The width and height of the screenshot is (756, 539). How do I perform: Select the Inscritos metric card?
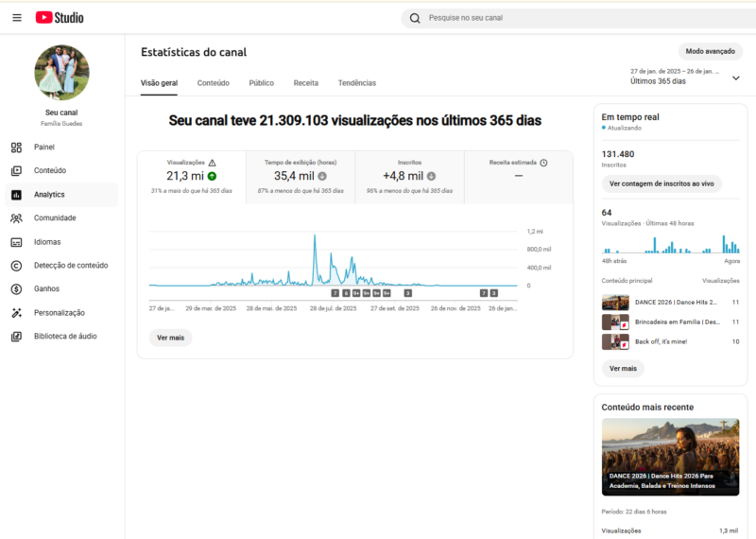410,177
